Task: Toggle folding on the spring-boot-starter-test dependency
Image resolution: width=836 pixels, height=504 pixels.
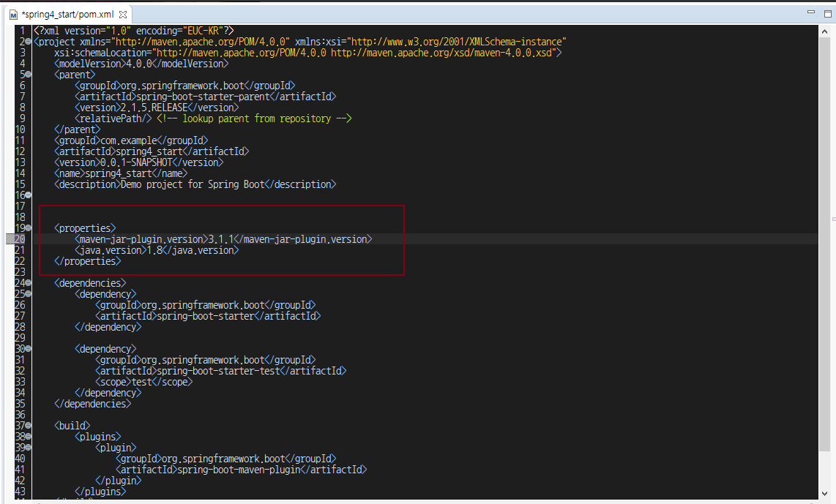Action: pos(27,348)
